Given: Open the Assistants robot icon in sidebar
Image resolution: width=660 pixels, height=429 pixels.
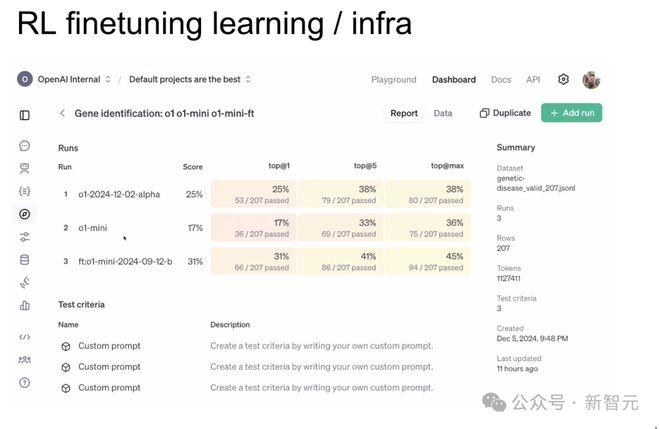Looking at the screenshot, I should point(25,168).
